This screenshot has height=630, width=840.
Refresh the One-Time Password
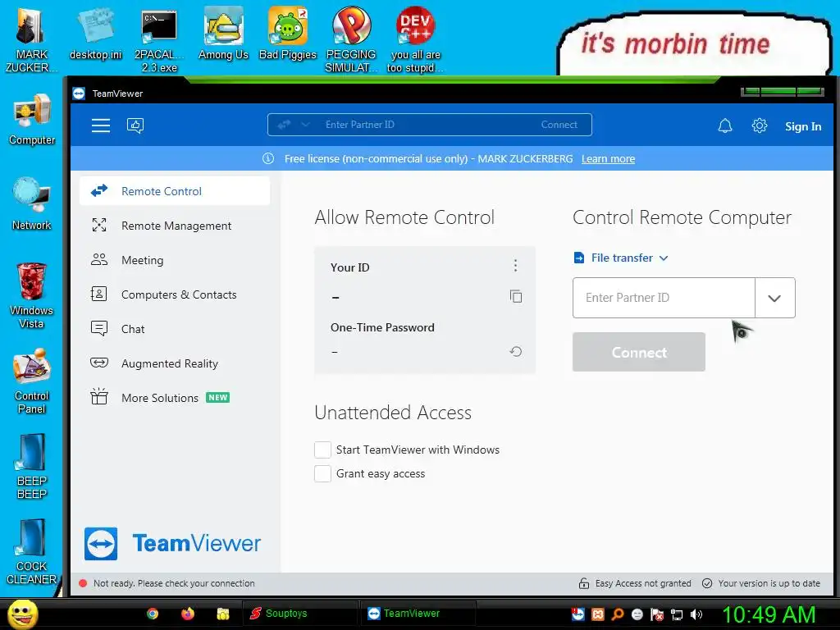point(516,351)
